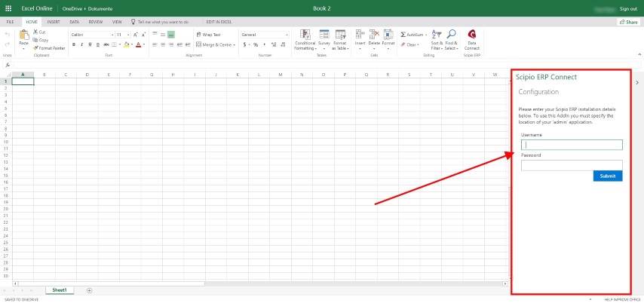Click the Sign out link
Screen dimensions: 644x303
[x=627, y=8]
